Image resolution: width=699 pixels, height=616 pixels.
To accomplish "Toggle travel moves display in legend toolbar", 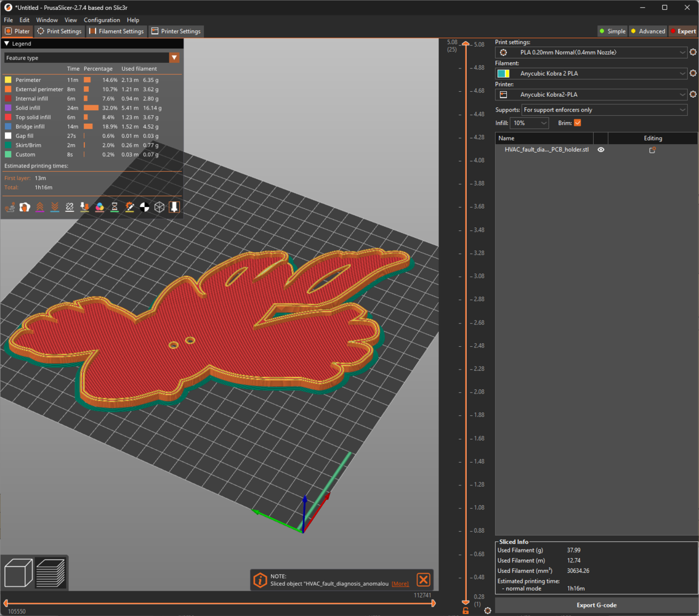I will 10,208.
